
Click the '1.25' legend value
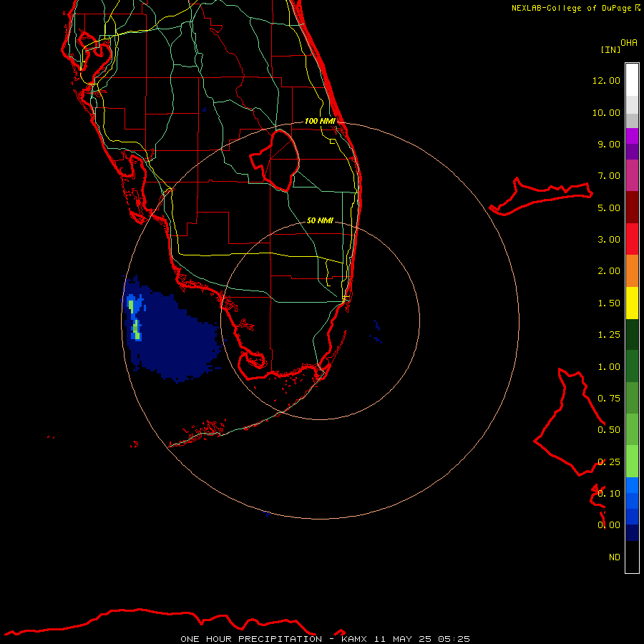click(609, 335)
